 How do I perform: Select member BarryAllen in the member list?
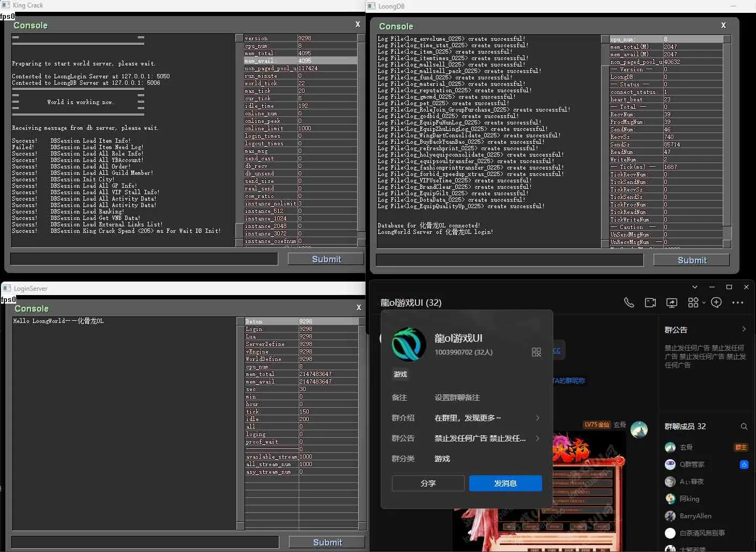coord(695,516)
